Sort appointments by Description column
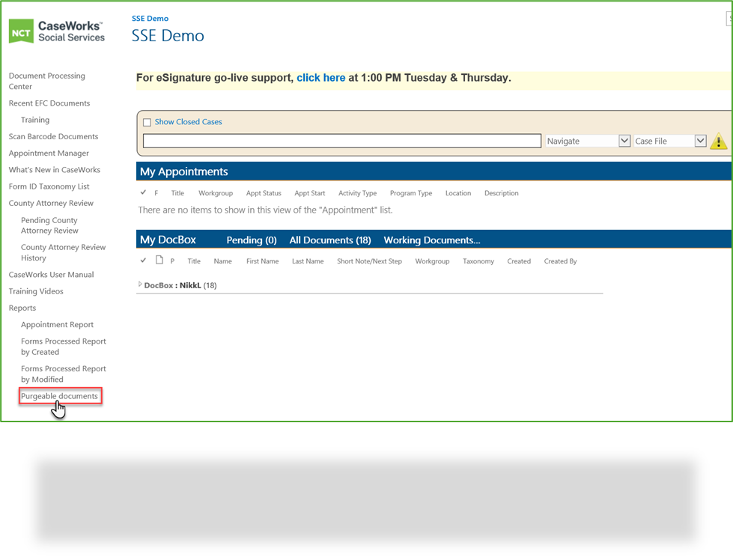 (501, 193)
